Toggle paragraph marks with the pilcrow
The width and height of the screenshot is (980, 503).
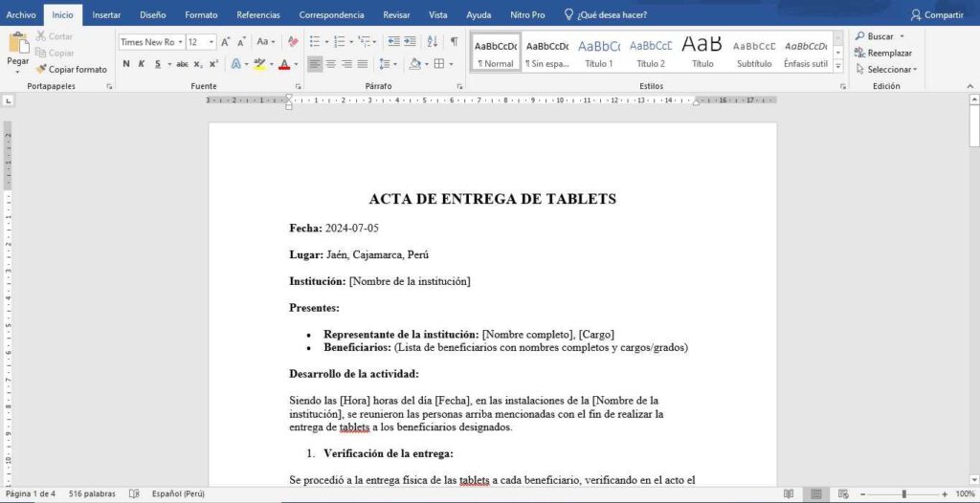[x=455, y=42]
